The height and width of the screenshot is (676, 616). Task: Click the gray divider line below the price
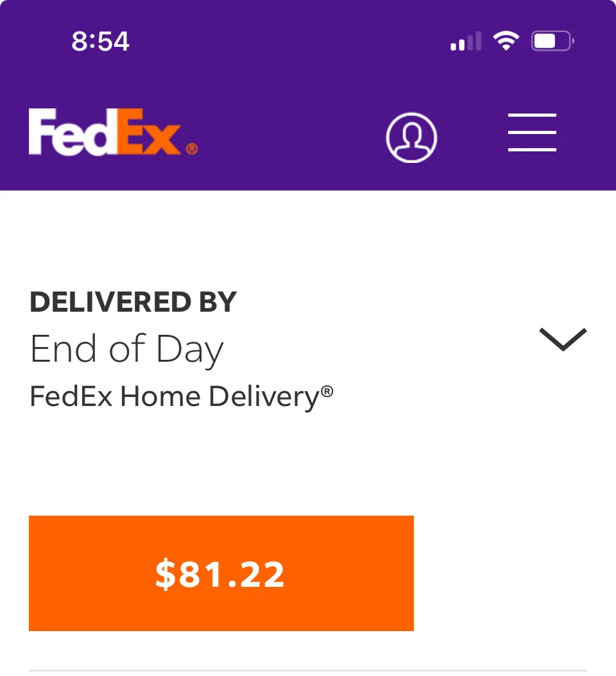pos(308,671)
